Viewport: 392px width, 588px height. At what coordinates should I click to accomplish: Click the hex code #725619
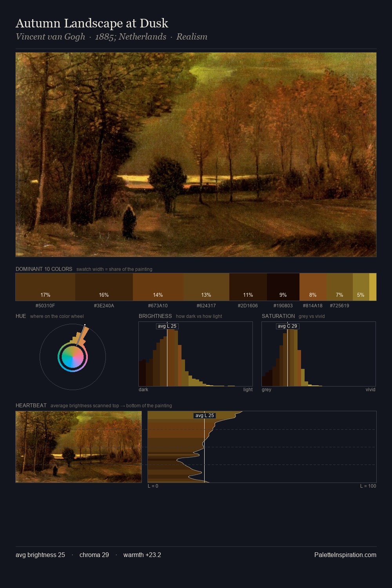[x=339, y=305]
